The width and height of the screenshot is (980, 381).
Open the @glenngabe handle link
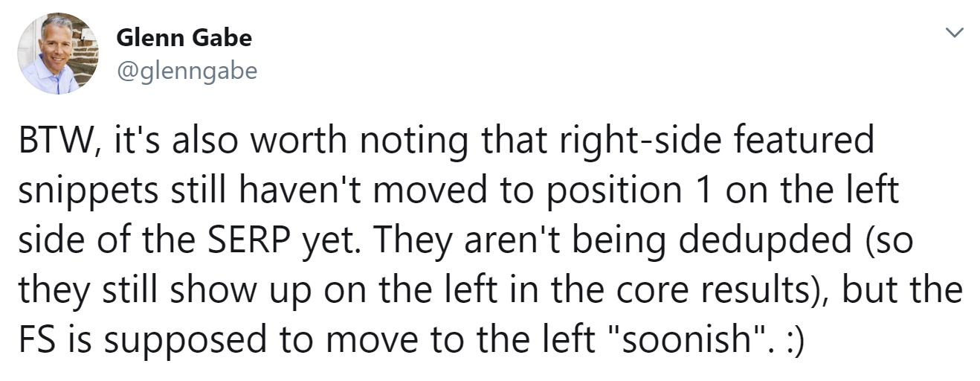click(187, 71)
